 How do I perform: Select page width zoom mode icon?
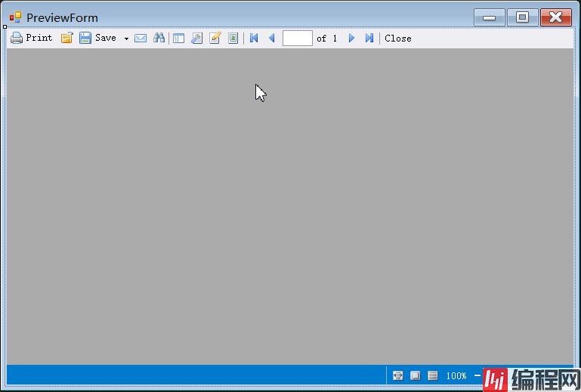(x=397, y=375)
